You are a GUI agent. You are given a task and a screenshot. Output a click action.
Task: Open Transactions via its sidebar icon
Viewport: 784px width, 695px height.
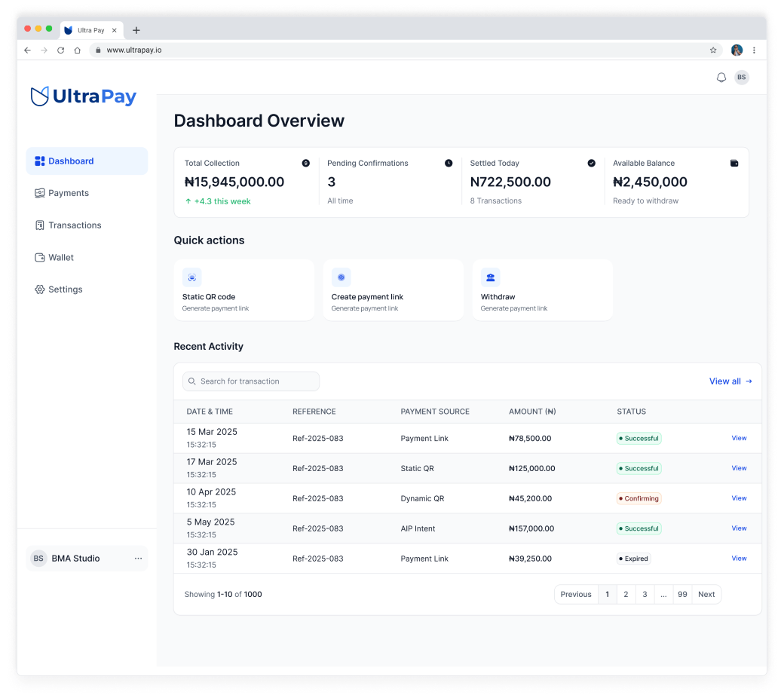(x=39, y=225)
